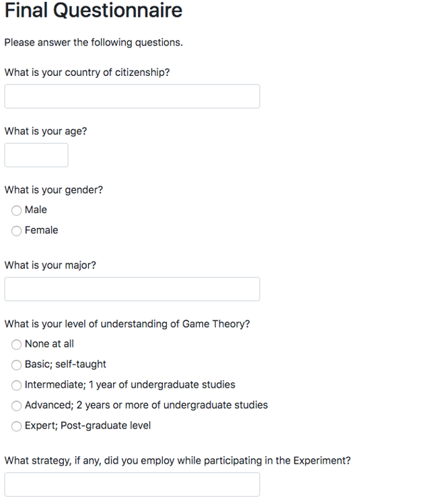Click the strategy employed text field
The image size is (442, 504).
pos(132,485)
